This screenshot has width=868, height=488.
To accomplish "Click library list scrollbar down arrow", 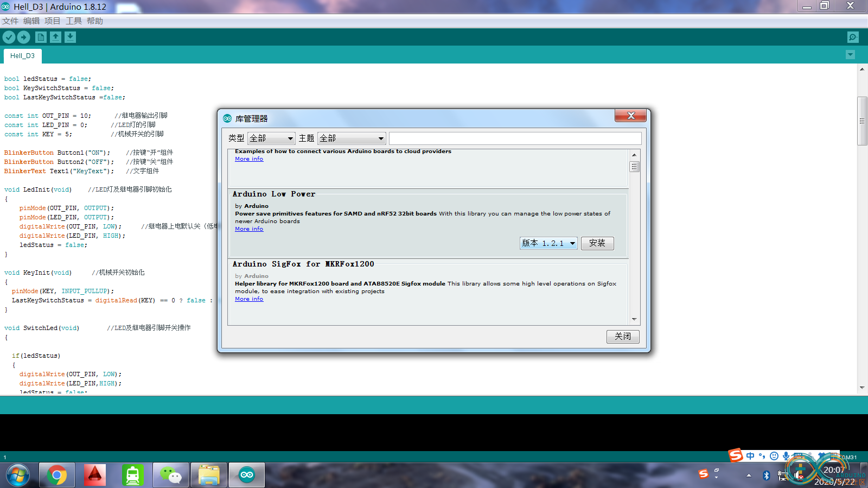I will point(634,320).
